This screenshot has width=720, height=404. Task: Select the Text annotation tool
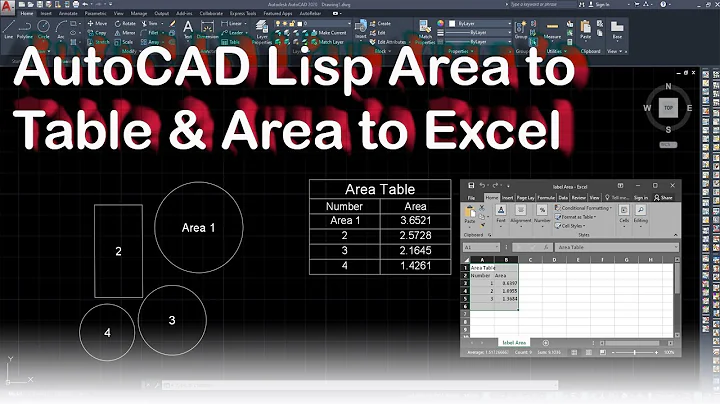coord(188,29)
